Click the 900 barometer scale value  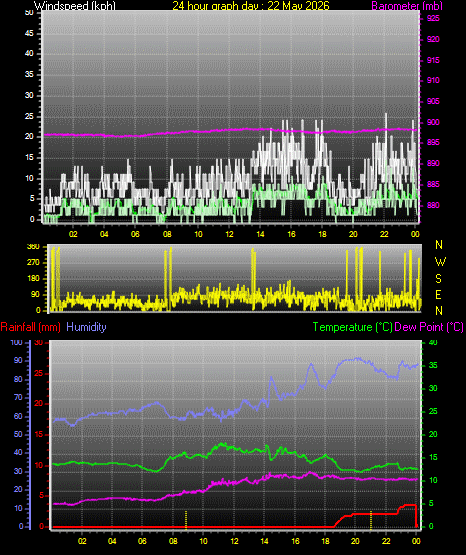[433, 122]
